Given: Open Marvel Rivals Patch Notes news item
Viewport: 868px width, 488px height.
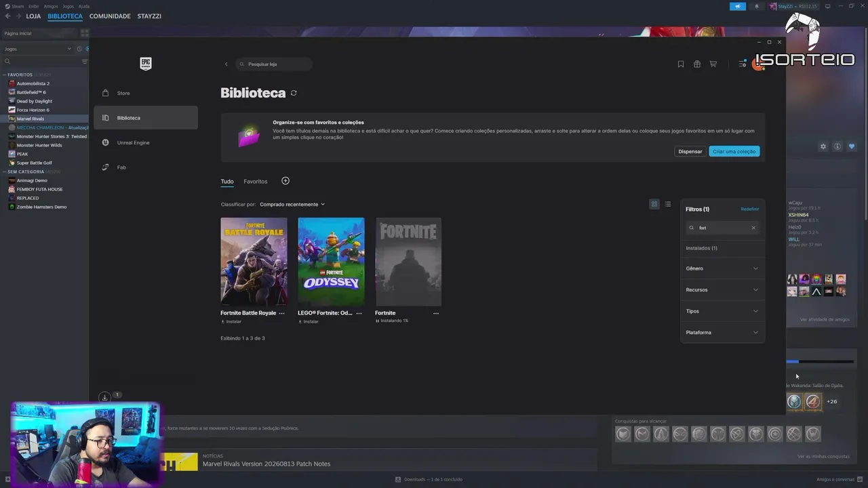Looking at the screenshot, I should [x=267, y=464].
